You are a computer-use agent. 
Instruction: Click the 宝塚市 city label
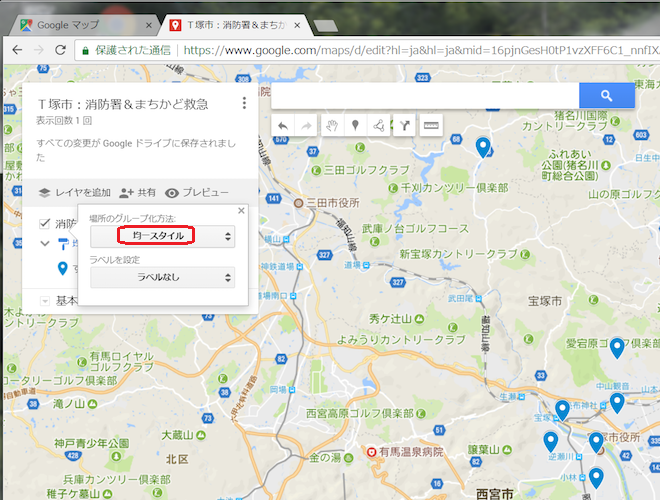click(545, 301)
